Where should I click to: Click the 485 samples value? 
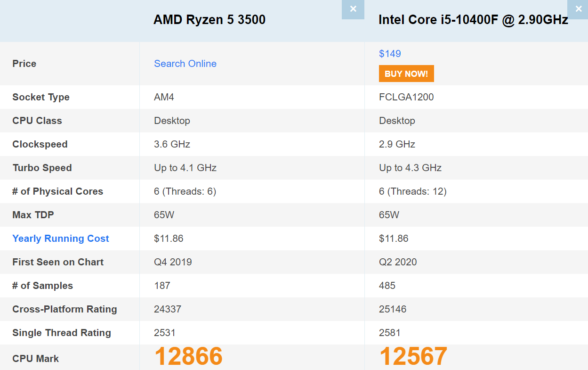387,286
